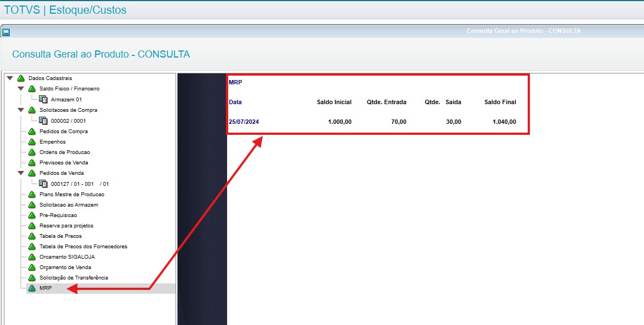Select the Orcamento SIGALOJA item
This screenshot has width=644, height=325.
67,257
